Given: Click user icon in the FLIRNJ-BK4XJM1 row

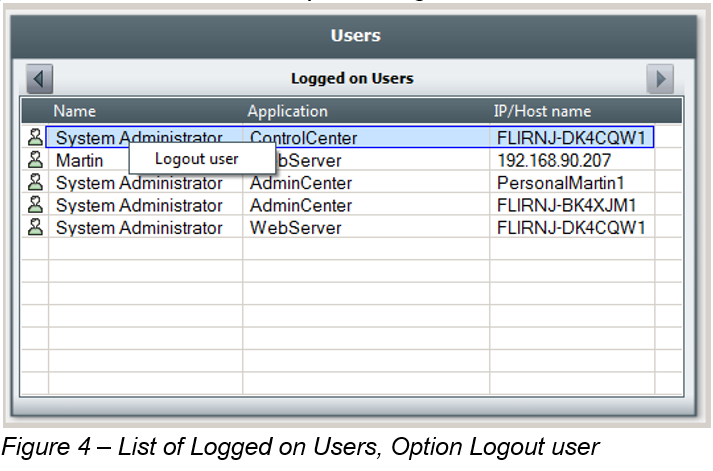Looking at the screenshot, I should pos(35,205).
